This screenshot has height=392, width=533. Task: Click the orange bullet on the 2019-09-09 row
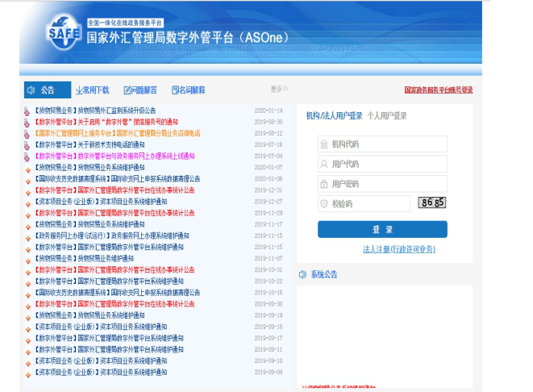[28, 375]
